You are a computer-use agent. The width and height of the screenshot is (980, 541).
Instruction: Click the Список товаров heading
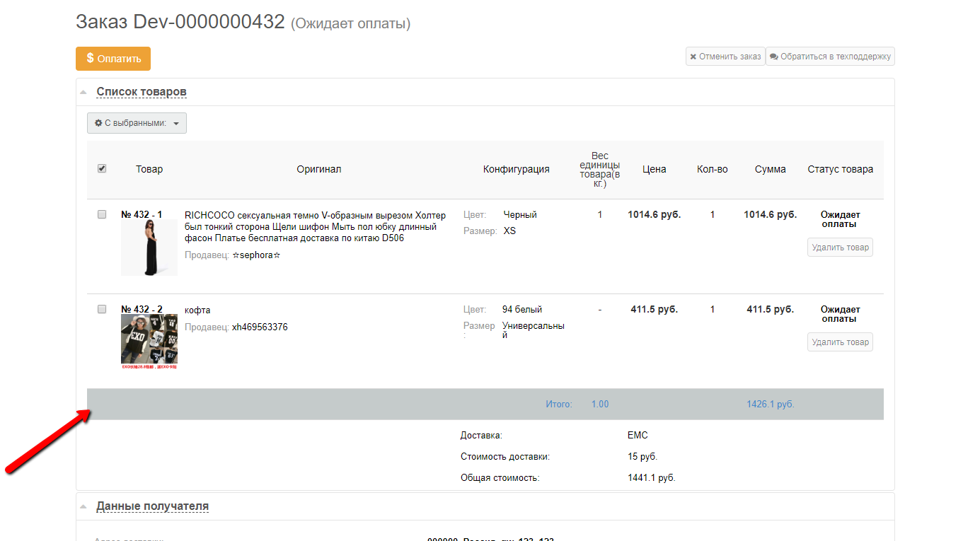(142, 92)
